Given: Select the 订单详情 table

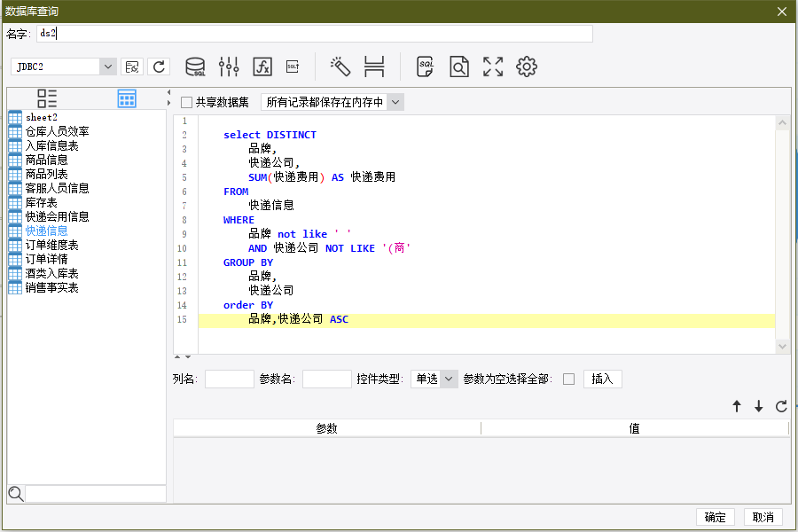Looking at the screenshot, I should tap(46, 259).
